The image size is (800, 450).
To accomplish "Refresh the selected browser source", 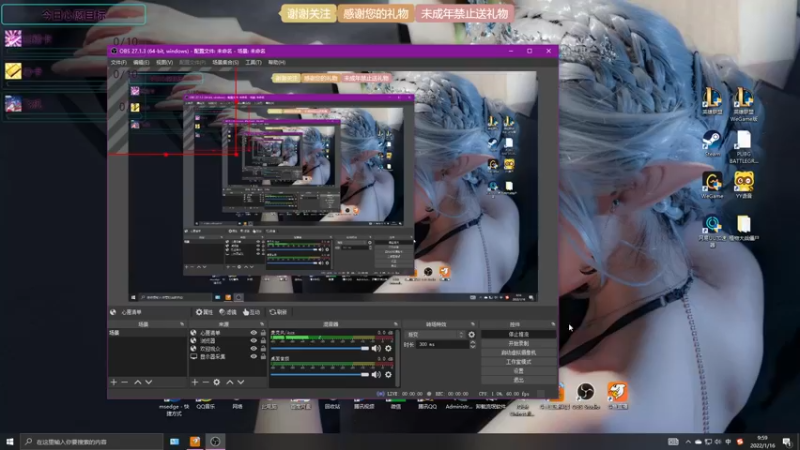I will [x=278, y=312].
